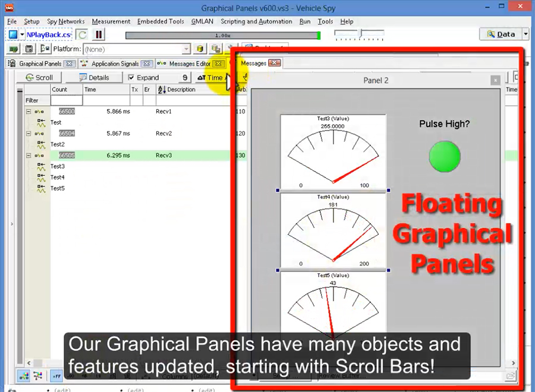Click the pause button in the playback toolbar

coord(99,34)
